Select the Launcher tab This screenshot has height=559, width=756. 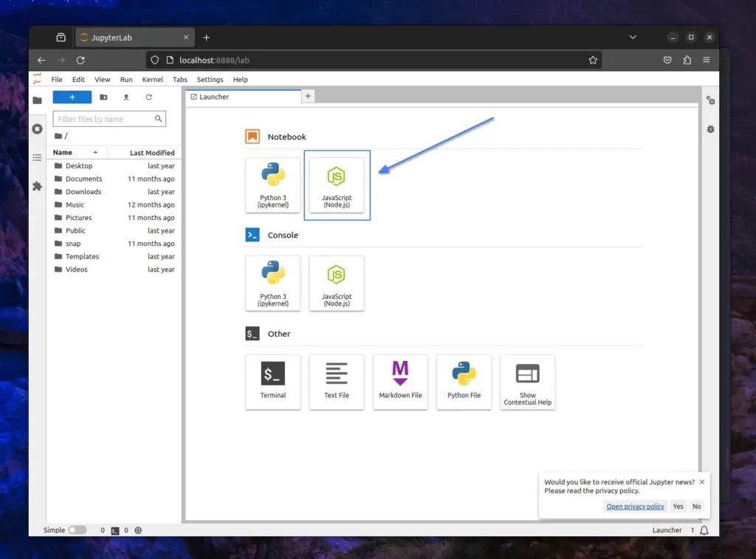[x=244, y=97]
